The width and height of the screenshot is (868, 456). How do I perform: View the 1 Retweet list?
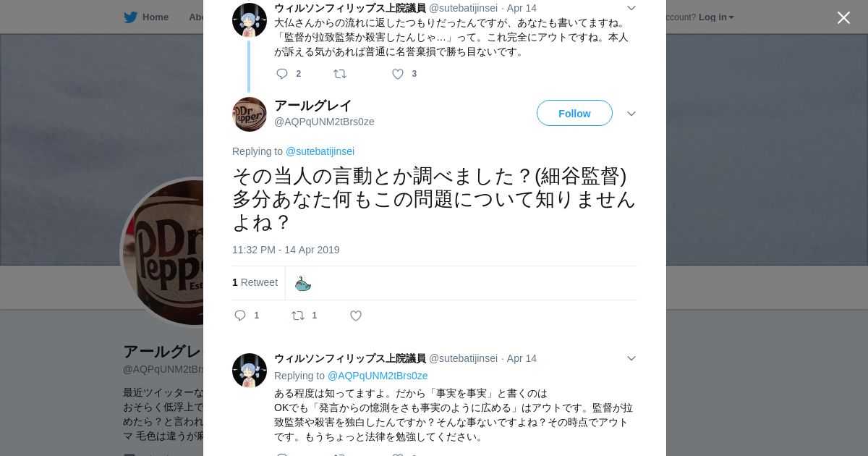pos(255,282)
